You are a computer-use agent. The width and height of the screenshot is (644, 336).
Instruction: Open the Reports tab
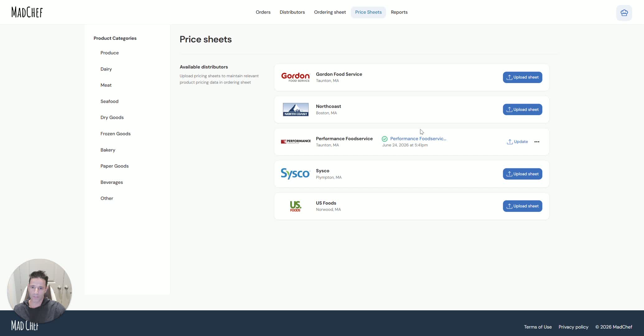tap(399, 12)
